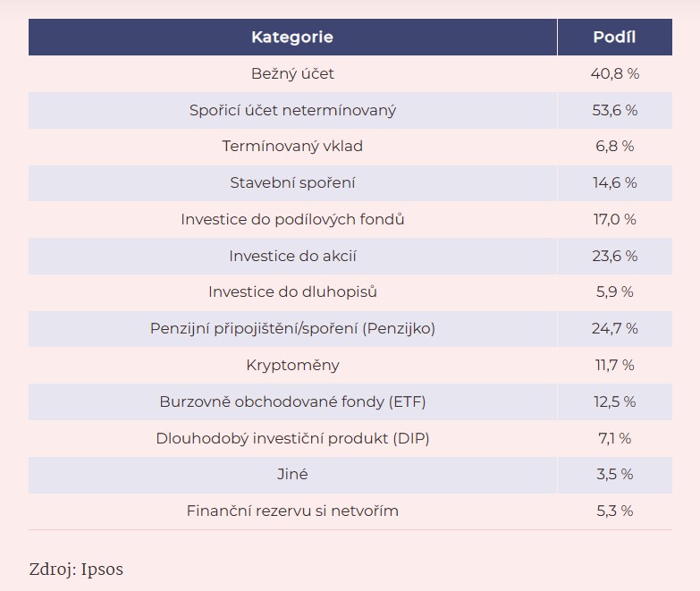Image resolution: width=700 pixels, height=591 pixels.
Task: Click the 53,6 % share value
Action: point(614,111)
